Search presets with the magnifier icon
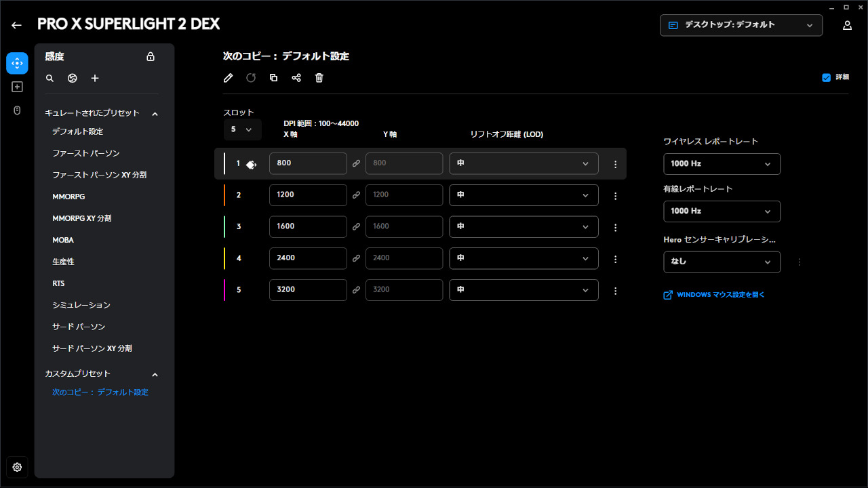Image resolution: width=868 pixels, height=488 pixels. [x=50, y=78]
